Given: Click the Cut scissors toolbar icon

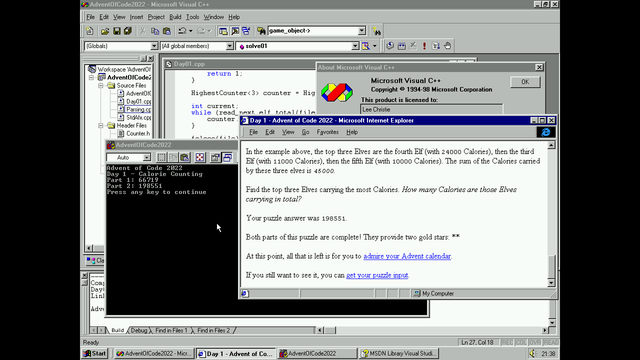Looking at the screenshot, I should point(143,31).
